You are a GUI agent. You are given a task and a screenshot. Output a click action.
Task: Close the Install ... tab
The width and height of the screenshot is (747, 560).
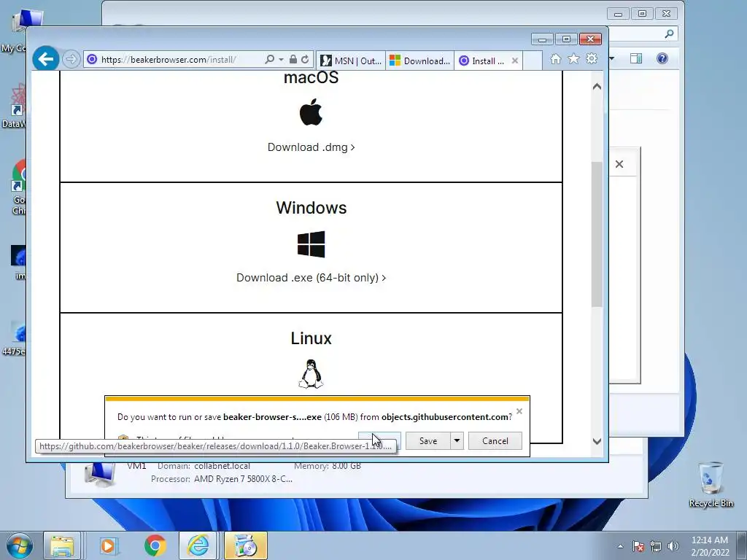[x=514, y=61]
